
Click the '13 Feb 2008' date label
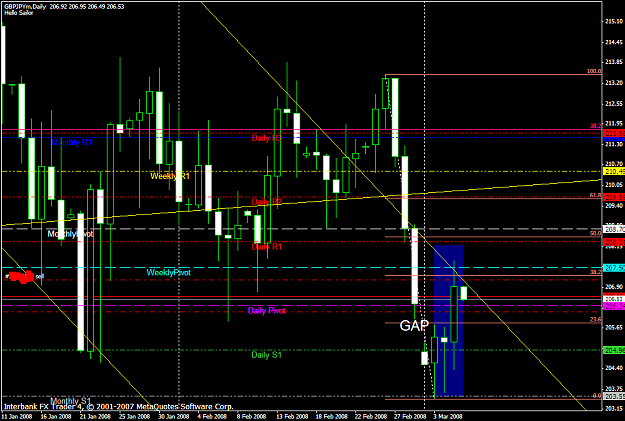click(292, 417)
